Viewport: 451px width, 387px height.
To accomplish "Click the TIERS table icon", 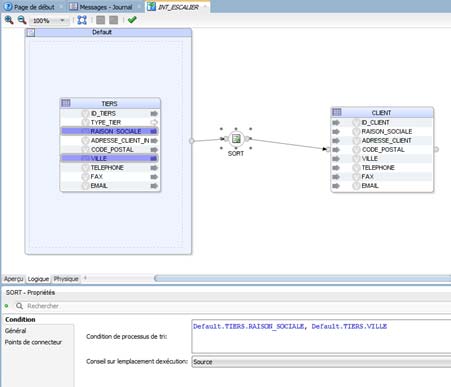I will tap(66, 103).
